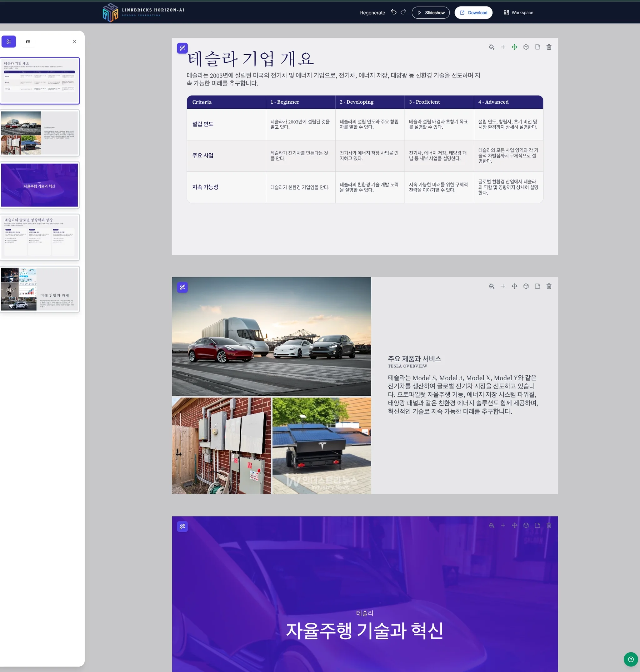Image resolution: width=640 pixels, height=672 pixels.
Task: Open the Workspace
Action: [518, 12]
